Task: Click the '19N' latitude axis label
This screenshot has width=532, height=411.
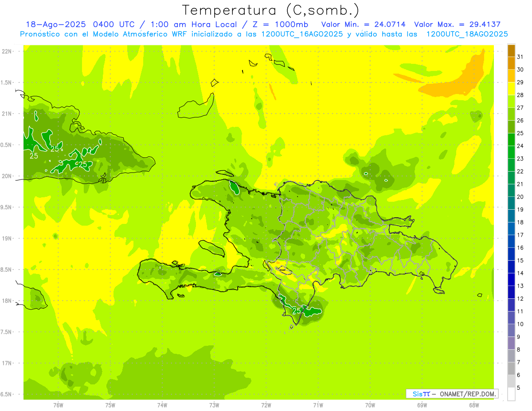Action: pos(7,239)
